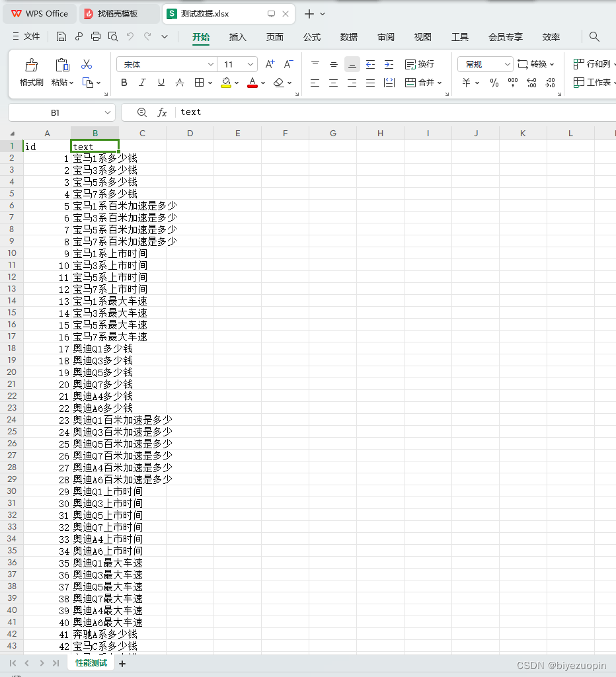
Task: Click the Print icon in quick toolbar
Action: tap(96, 37)
